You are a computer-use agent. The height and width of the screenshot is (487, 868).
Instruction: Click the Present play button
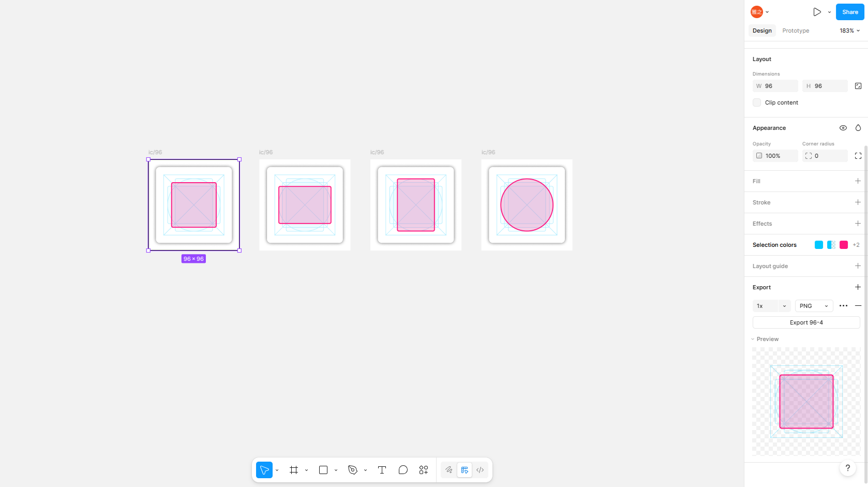817,12
